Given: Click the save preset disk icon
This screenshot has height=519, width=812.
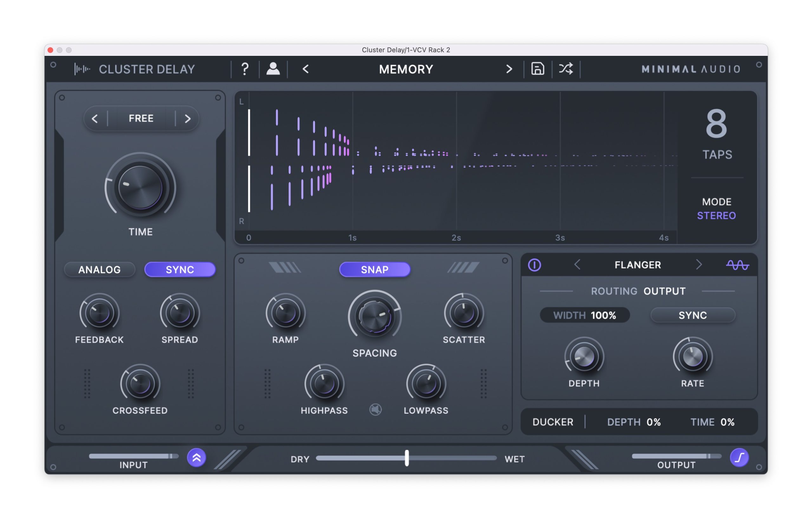Looking at the screenshot, I should click(x=538, y=69).
